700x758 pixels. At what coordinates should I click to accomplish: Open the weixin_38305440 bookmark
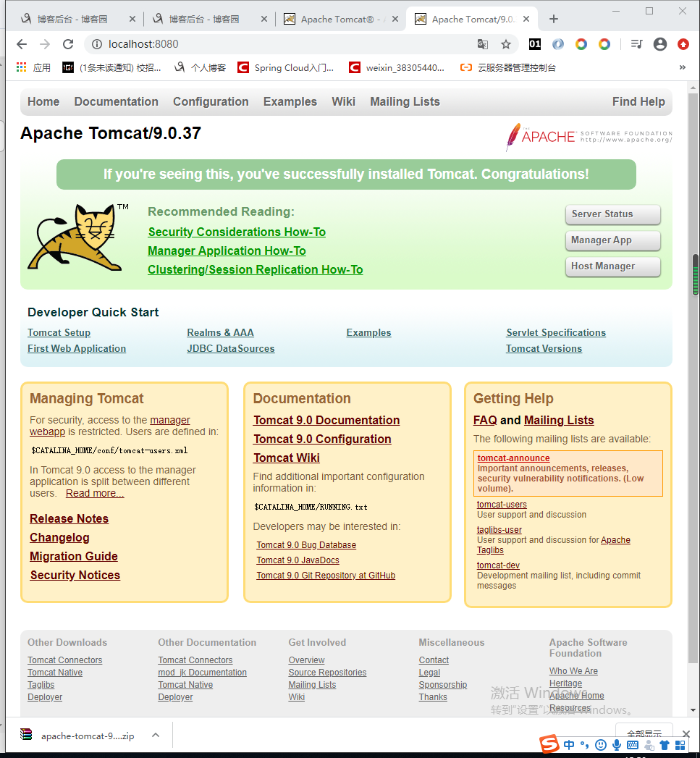pos(397,67)
